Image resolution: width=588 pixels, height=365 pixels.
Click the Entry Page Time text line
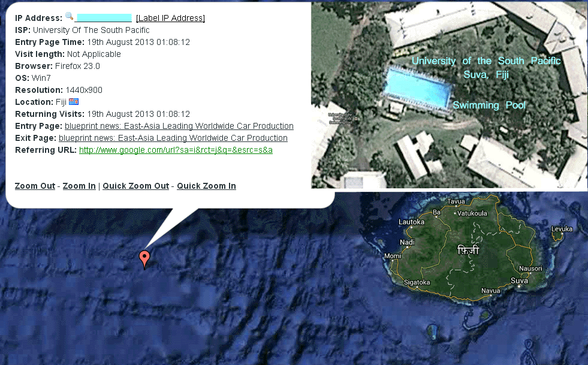(102, 42)
